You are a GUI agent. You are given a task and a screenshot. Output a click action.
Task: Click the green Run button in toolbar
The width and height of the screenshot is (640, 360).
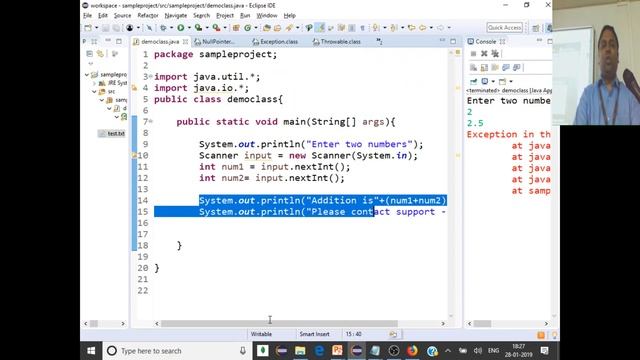tap(180, 28)
